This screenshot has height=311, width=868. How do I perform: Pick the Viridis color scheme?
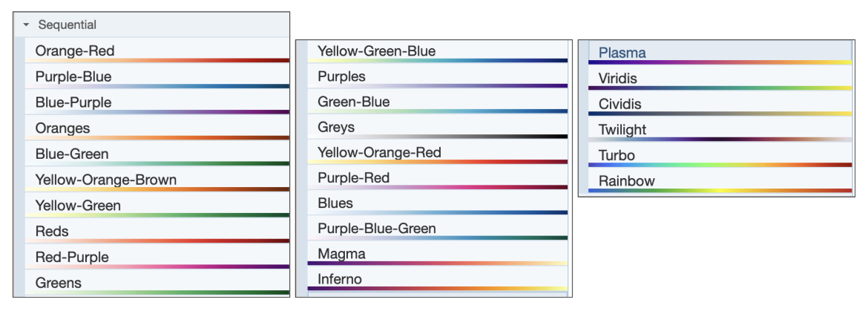tap(617, 79)
